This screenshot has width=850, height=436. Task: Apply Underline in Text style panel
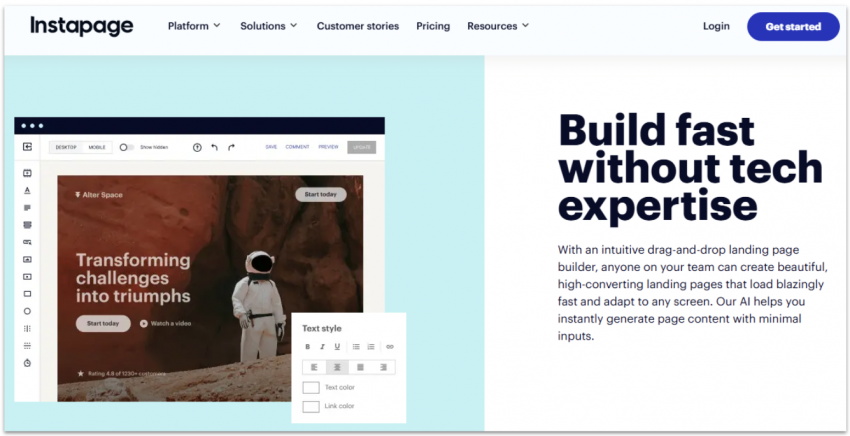(x=337, y=347)
